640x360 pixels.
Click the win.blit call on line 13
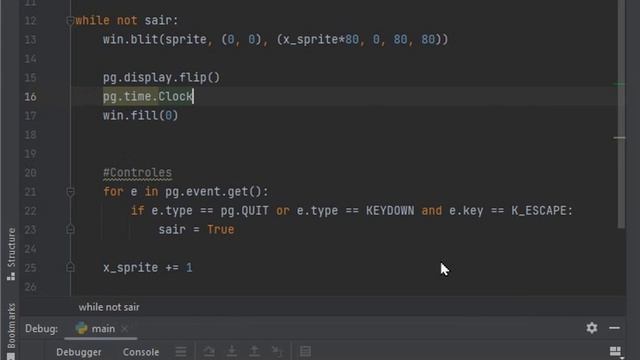[276, 40]
